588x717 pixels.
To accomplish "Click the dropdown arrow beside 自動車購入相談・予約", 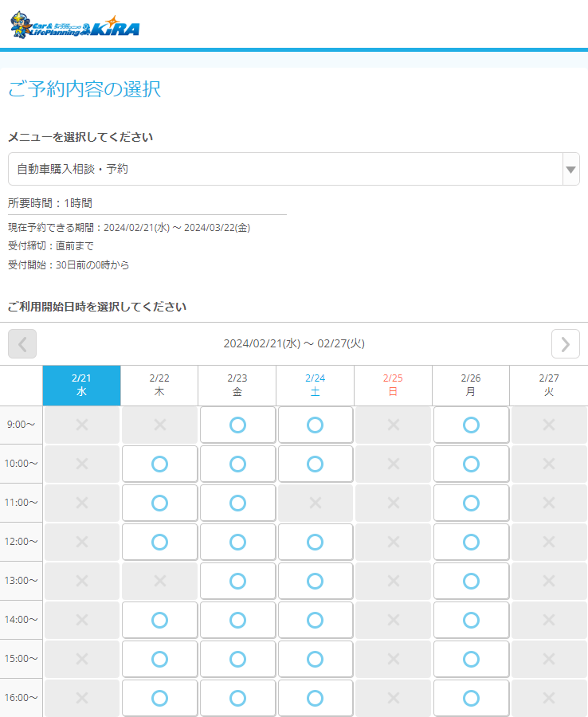I will 570,170.
